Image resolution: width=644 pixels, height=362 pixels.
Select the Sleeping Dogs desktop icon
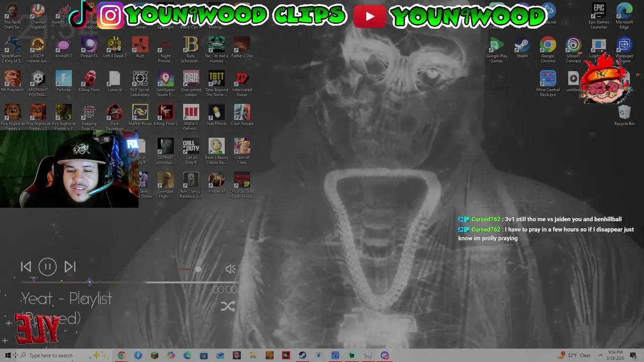(x=89, y=118)
